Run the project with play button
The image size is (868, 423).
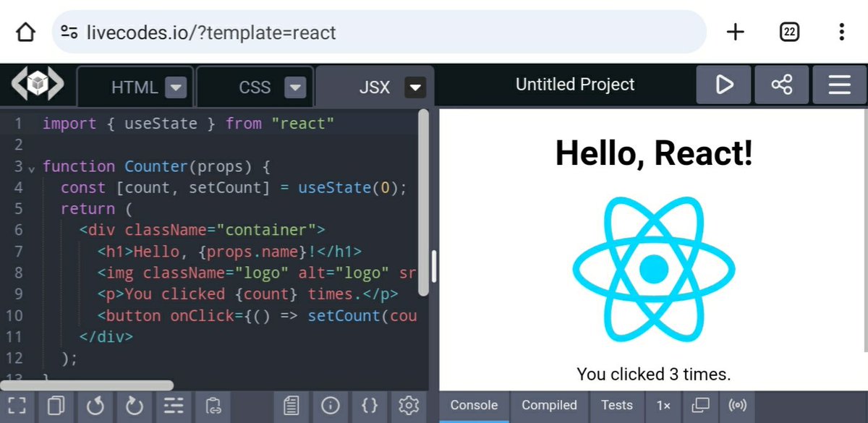(x=724, y=85)
